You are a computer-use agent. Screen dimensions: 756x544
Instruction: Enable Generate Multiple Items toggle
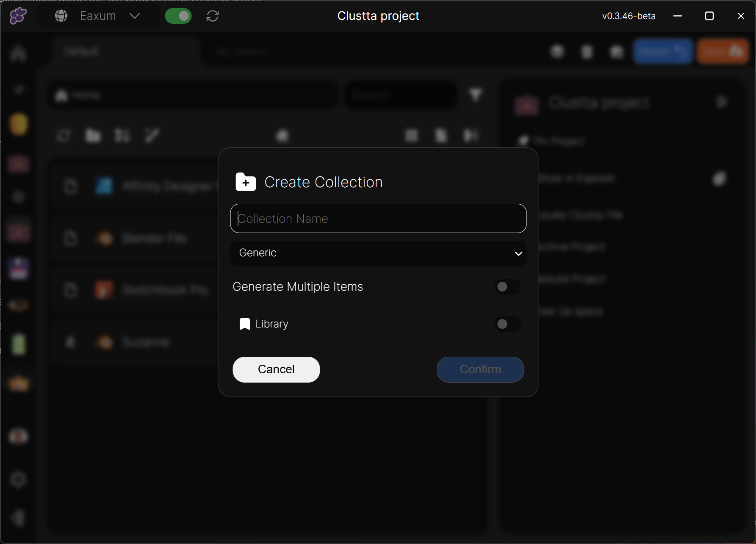click(507, 287)
